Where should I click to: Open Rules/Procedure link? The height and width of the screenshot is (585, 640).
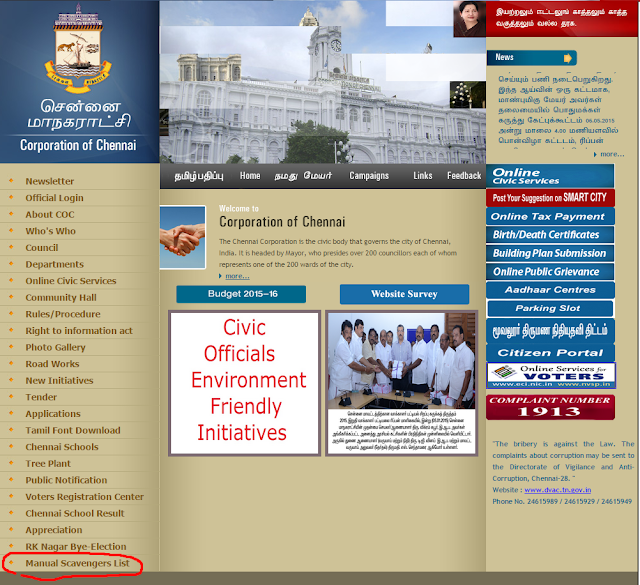[x=63, y=314]
